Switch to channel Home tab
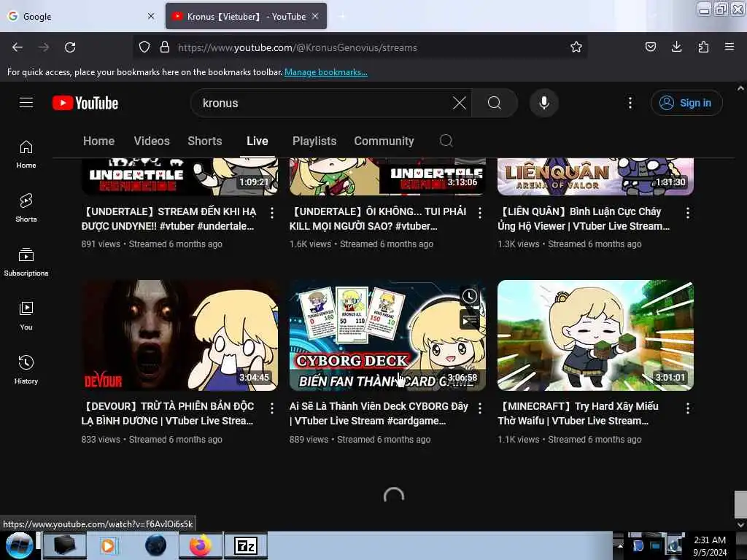Viewport: 747px width, 560px height. pyautogui.click(x=98, y=141)
